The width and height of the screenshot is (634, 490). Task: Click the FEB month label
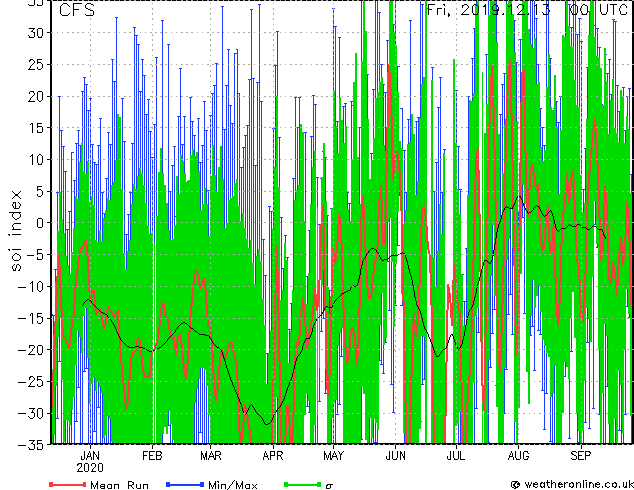[x=152, y=456]
